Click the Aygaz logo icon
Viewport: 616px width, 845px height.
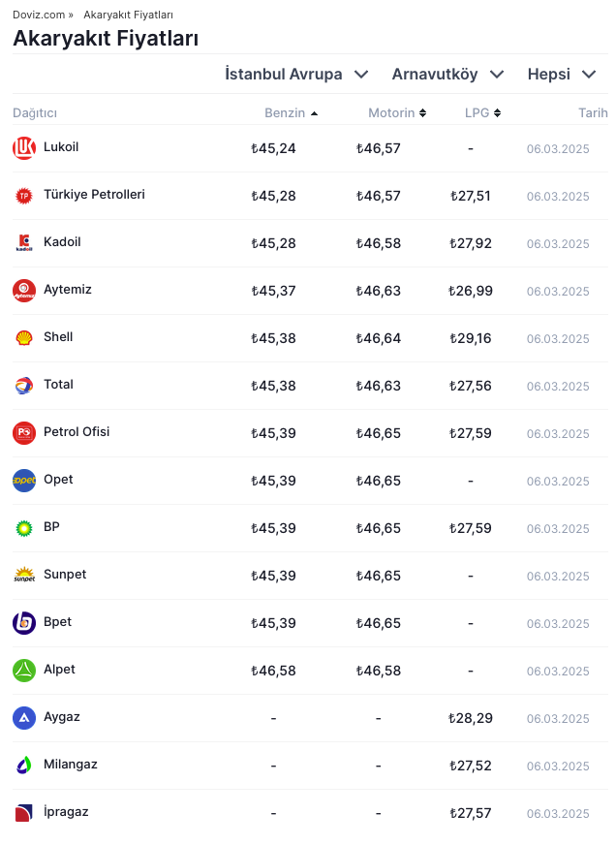pyautogui.click(x=24, y=718)
